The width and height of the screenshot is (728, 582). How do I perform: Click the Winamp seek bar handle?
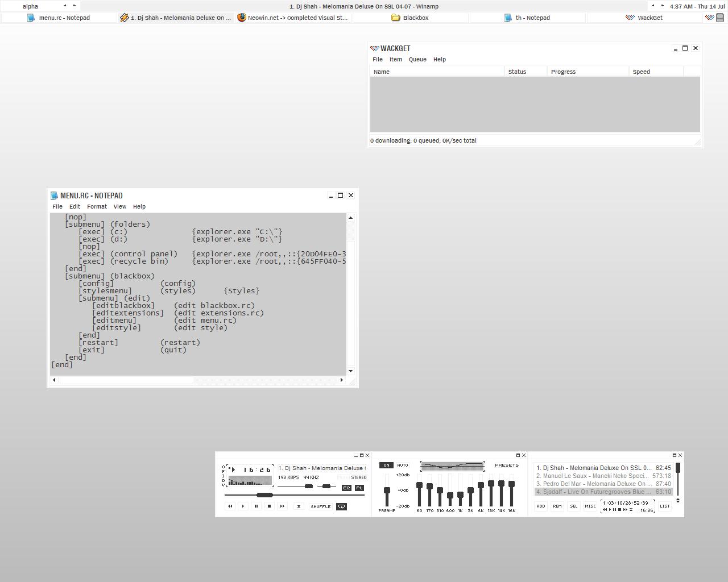coord(264,495)
